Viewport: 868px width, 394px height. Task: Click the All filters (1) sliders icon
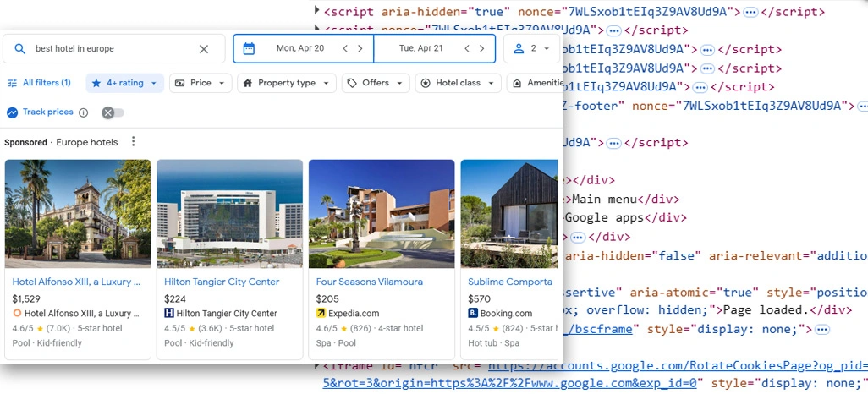[13, 83]
